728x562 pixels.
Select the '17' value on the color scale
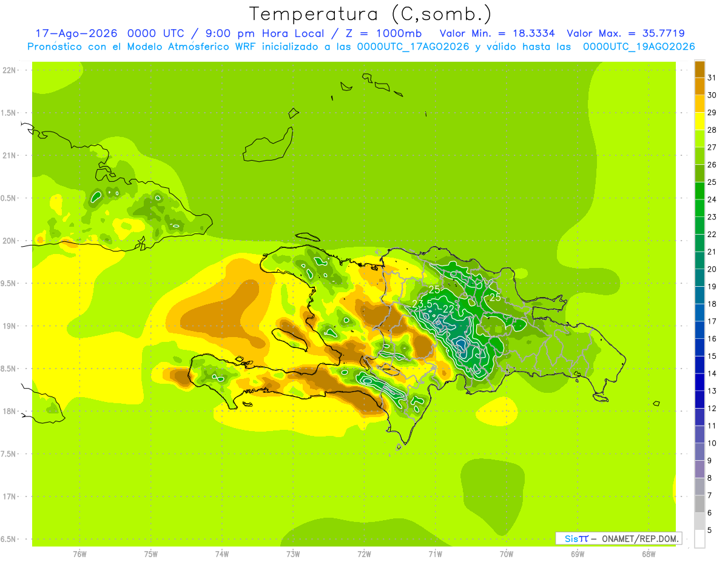click(x=712, y=321)
